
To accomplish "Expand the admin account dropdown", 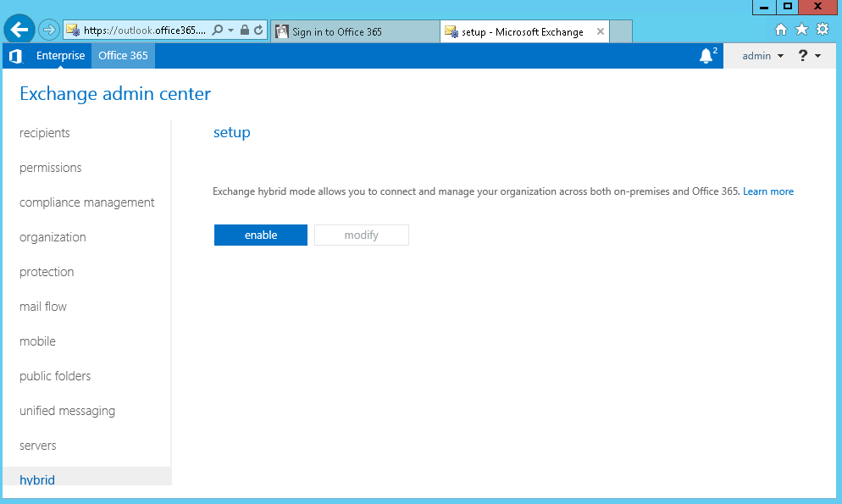I will click(762, 56).
